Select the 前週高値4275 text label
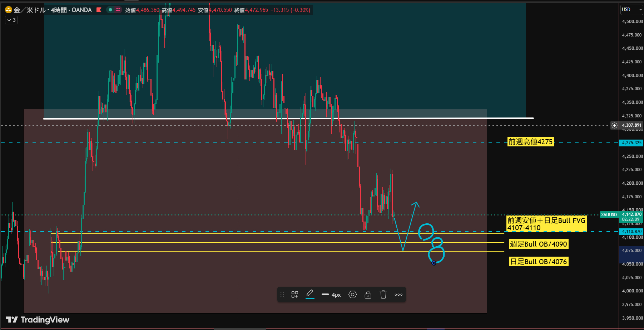Screen dimensions: 644x330 pyautogui.click(x=531, y=142)
